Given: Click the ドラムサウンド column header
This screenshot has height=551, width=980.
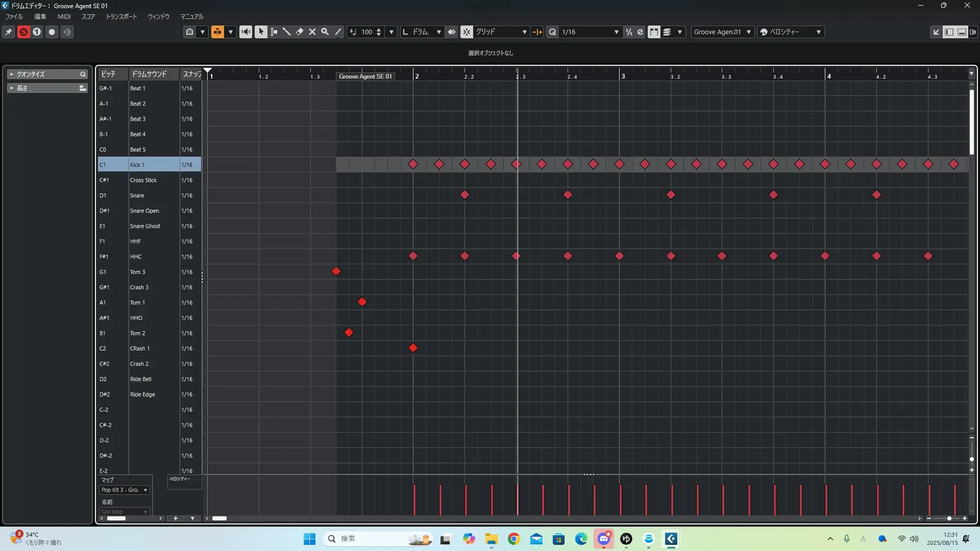Looking at the screenshot, I should pyautogui.click(x=149, y=74).
